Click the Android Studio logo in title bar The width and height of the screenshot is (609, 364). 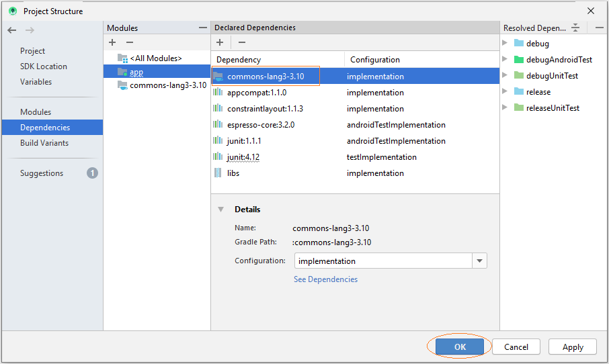coord(13,11)
